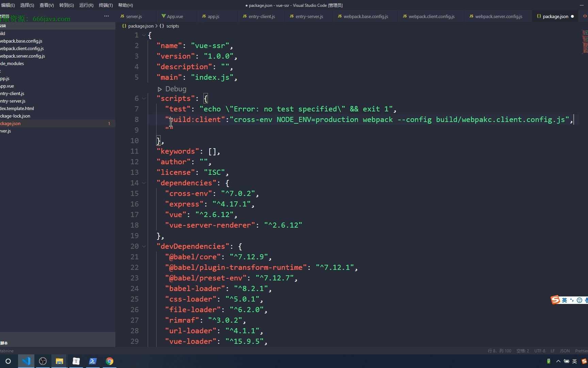
Task: Click the unsaved dot on package.json tab
Action: (572, 16)
